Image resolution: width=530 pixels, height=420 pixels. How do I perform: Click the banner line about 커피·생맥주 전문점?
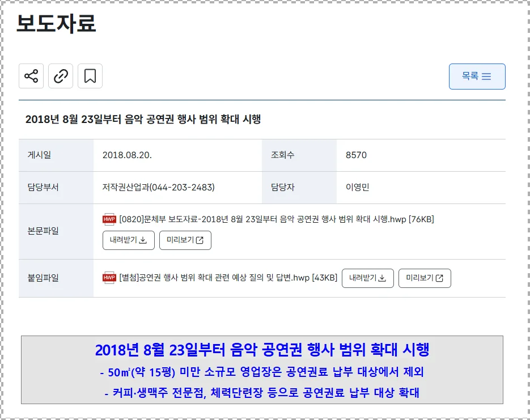pyautogui.click(x=262, y=393)
